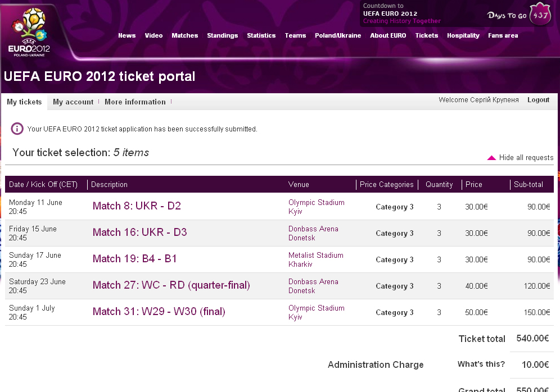
Task: Click the UEFA EURO 2012 logo
Action: click(x=29, y=32)
